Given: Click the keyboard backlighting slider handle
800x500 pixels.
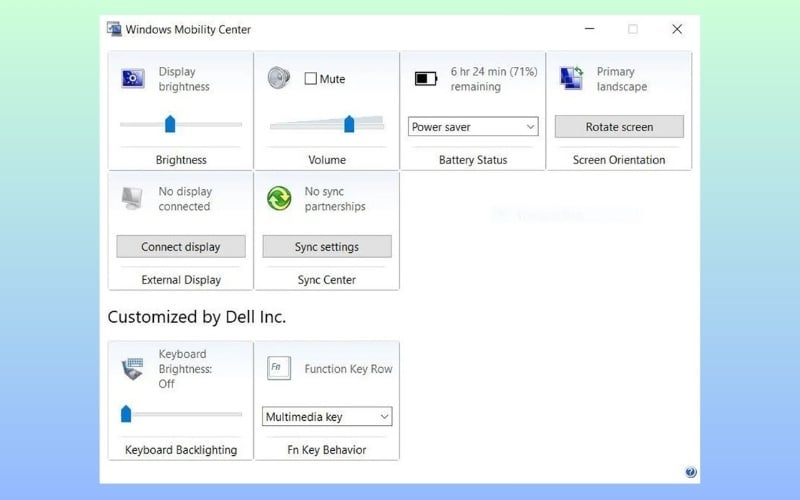Looking at the screenshot, I should [126, 414].
